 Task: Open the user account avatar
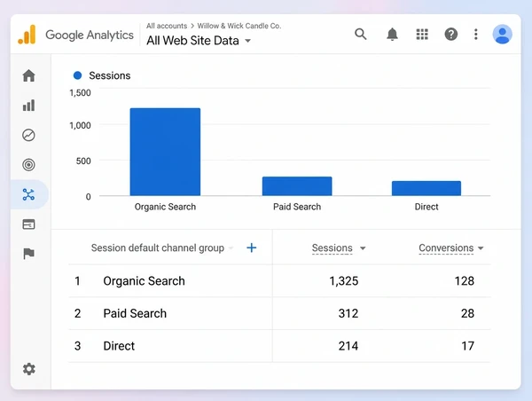click(502, 35)
